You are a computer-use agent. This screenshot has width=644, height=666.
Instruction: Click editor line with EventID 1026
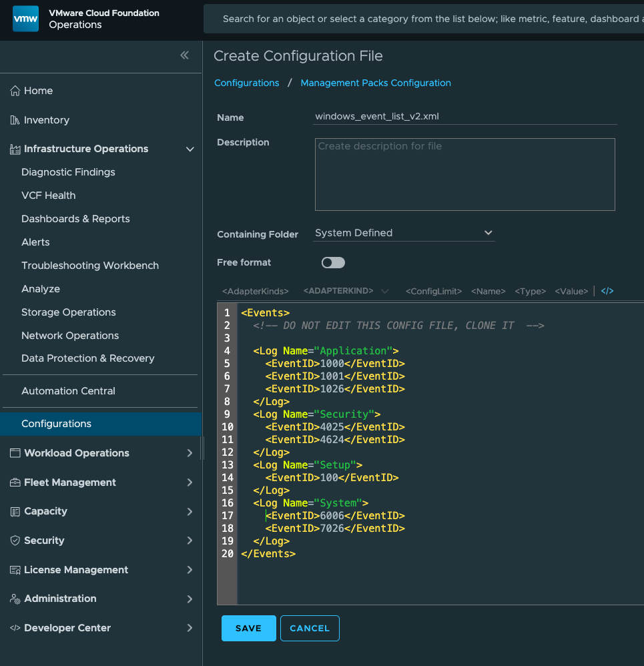tap(335, 389)
